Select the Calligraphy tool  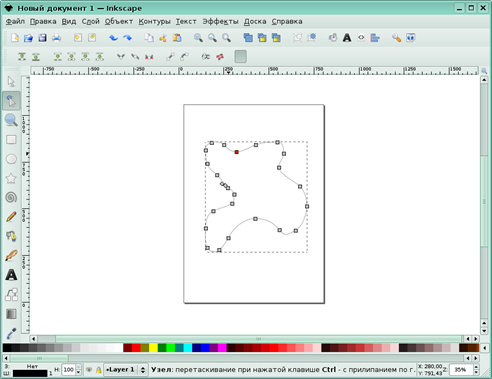[x=11, y=256]
